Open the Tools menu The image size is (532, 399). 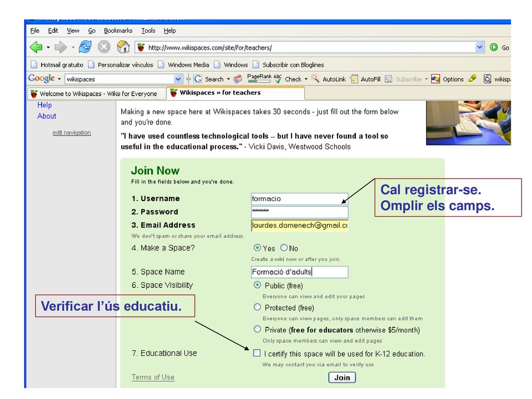pos(148,31)
